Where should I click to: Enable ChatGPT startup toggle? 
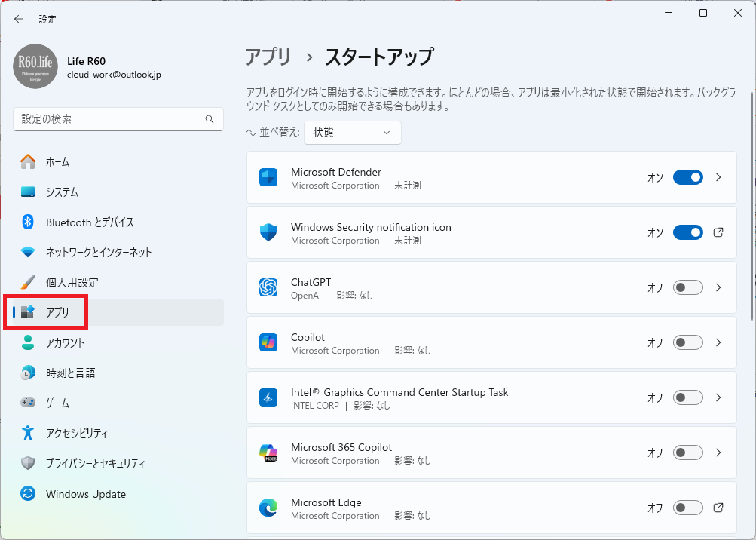coord(687,287)
